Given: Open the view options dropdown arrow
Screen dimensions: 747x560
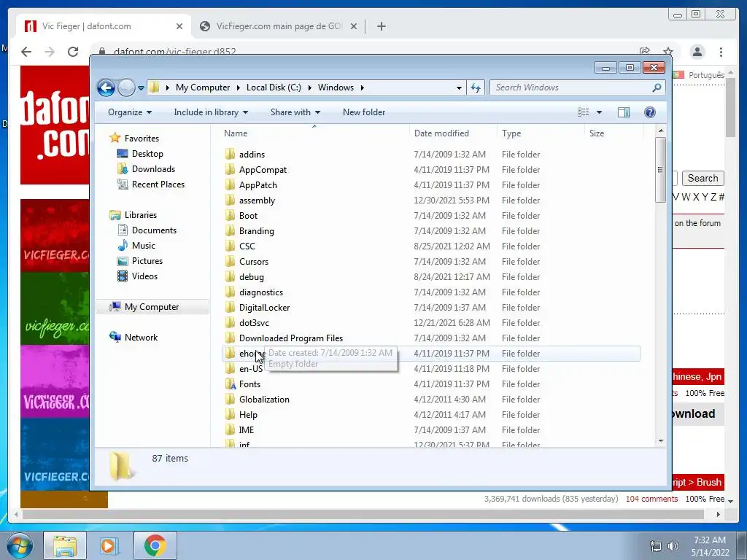Looking at the screenshot, I should (600, 112).
